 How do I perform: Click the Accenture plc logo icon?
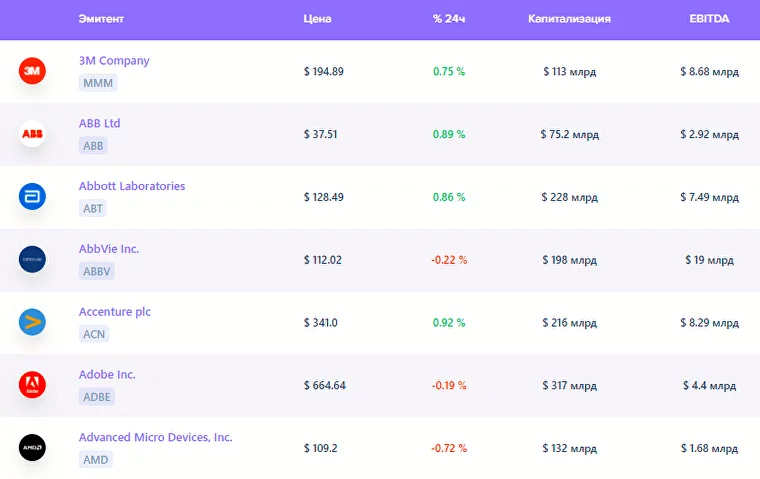click(x=32, y=322)
